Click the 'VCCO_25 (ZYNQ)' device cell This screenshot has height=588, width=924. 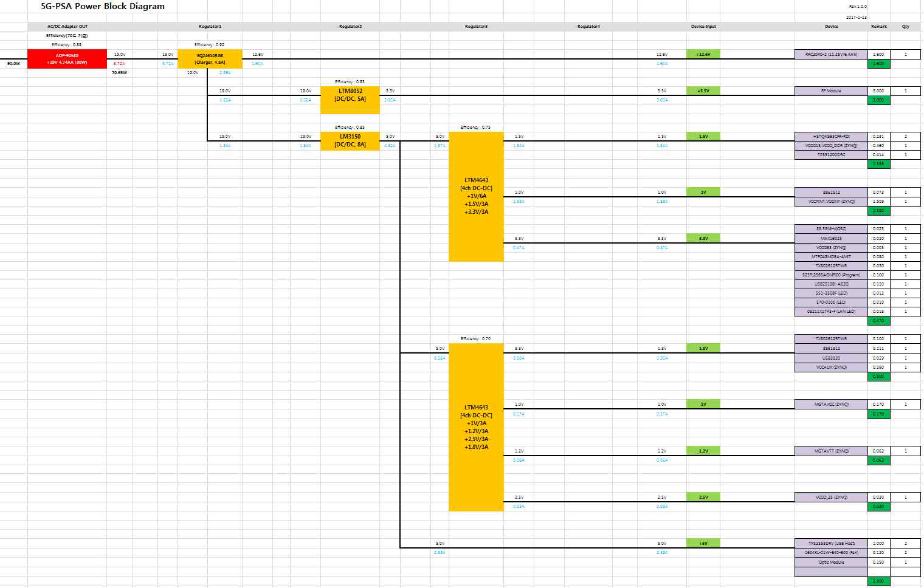(x=831, y=497)
